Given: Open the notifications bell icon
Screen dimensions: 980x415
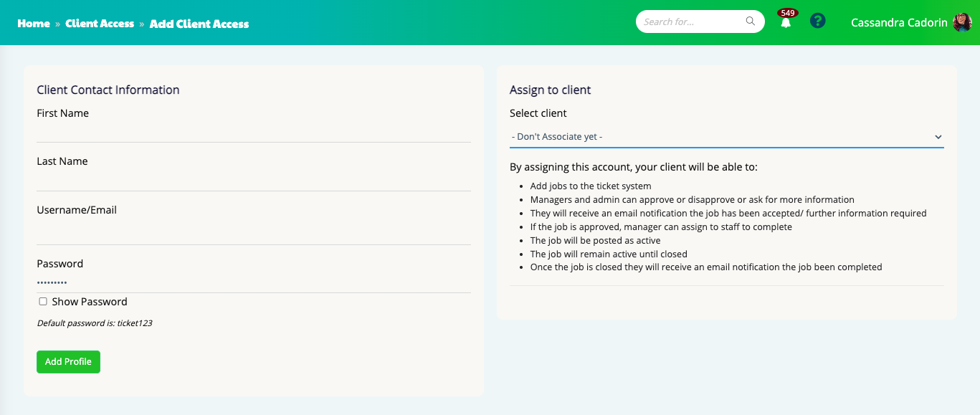Looking at the screenshot, I should click(x=786, y=23).
